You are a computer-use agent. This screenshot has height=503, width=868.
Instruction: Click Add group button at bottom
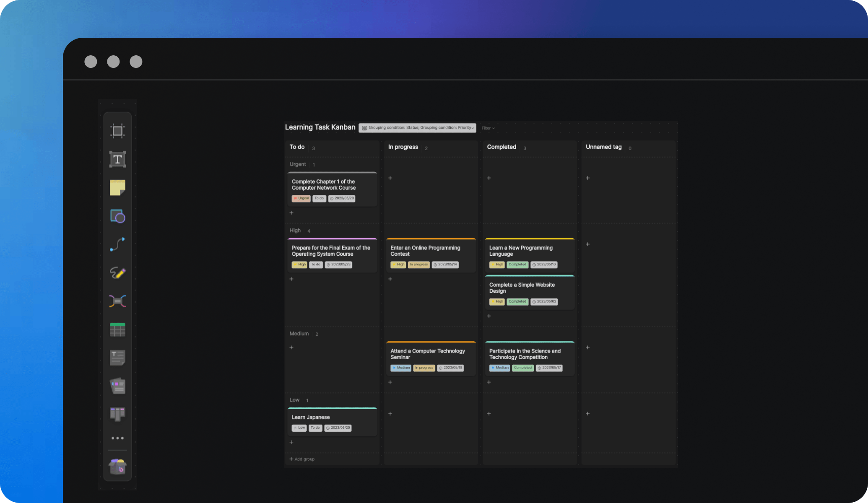(x=302, y=459)
